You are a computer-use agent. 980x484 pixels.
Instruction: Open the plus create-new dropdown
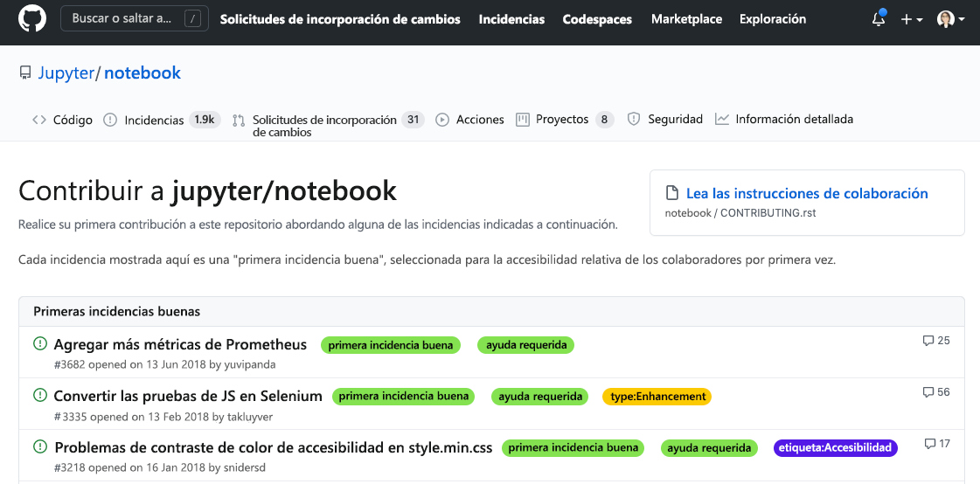(912, 19)
